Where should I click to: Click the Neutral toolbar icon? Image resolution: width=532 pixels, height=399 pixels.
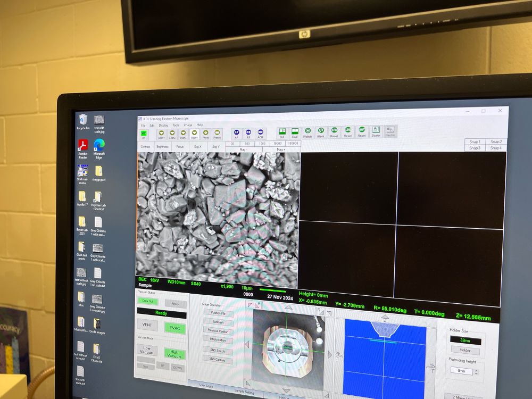pos(390,131)
